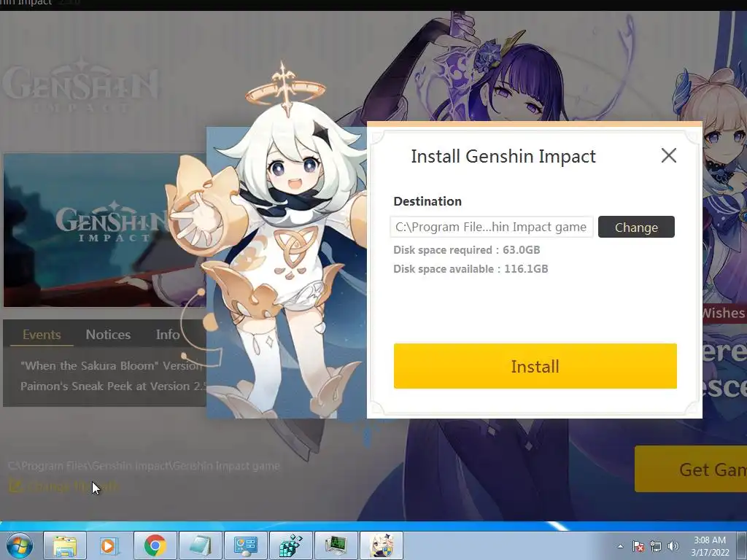Click the Get Game button in the launcher
This screenshot has width=747, height=560.
tap(691, 469)
